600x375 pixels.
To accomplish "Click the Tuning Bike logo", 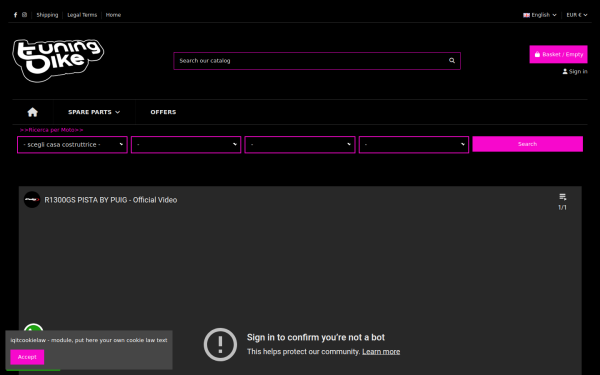I will [58, 60].
